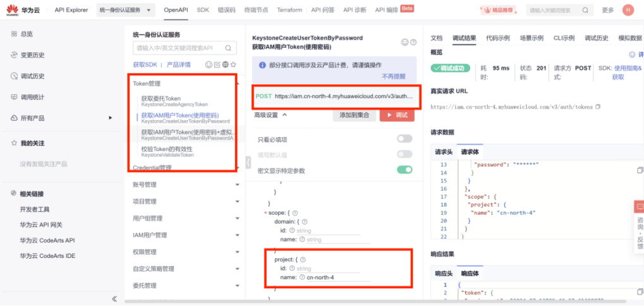Toggle 填写默认值 switch
This screenshot has height=306, width=644.
[x=404, y=154]
